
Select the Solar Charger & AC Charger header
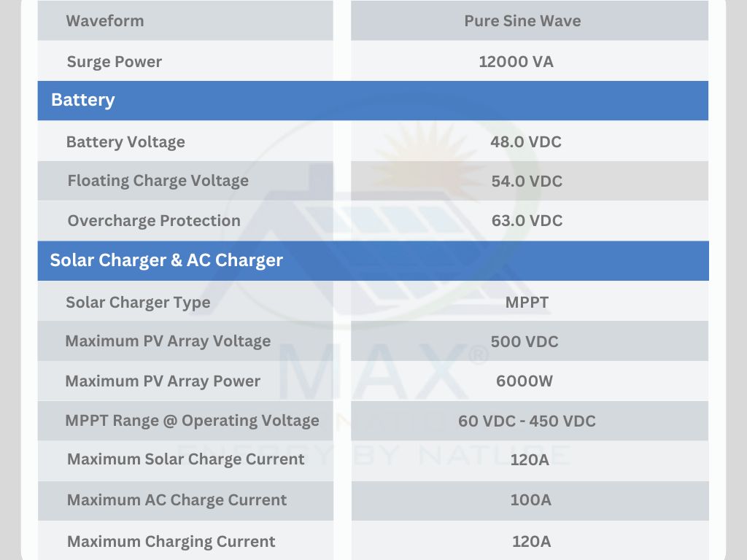pyautogui.click(x=373, y=260)
